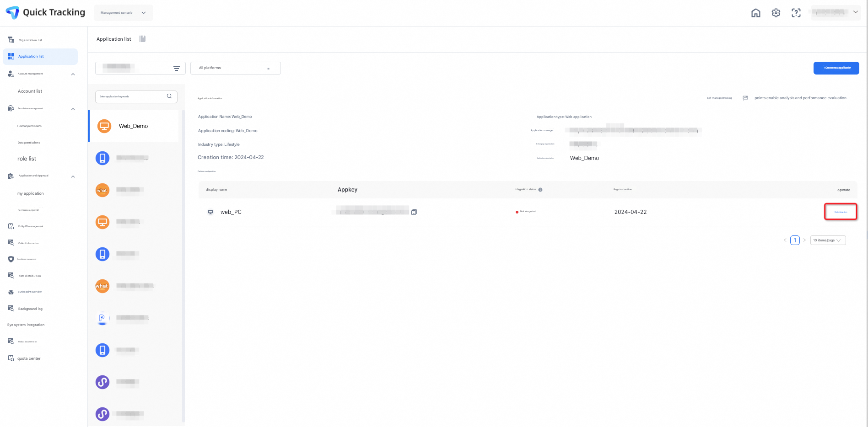Click Industry type: Lifestyle text
The image size is (868, 427).
219,144
